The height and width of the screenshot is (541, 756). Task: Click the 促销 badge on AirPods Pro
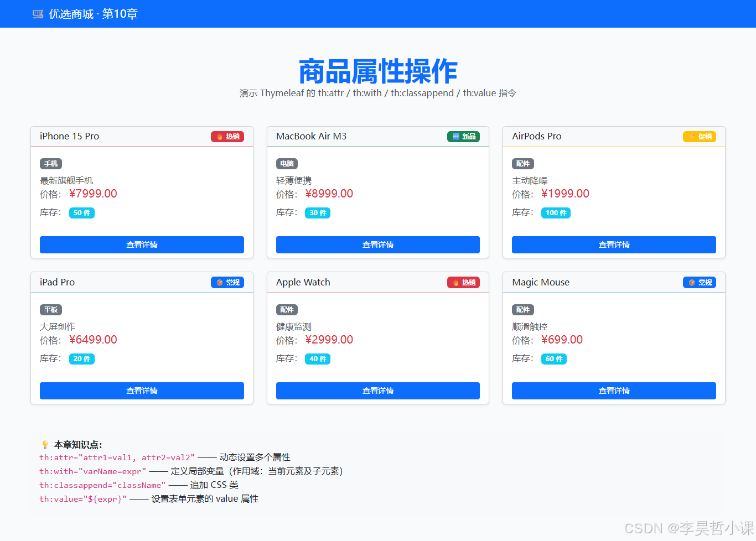(x=700, y=137)
